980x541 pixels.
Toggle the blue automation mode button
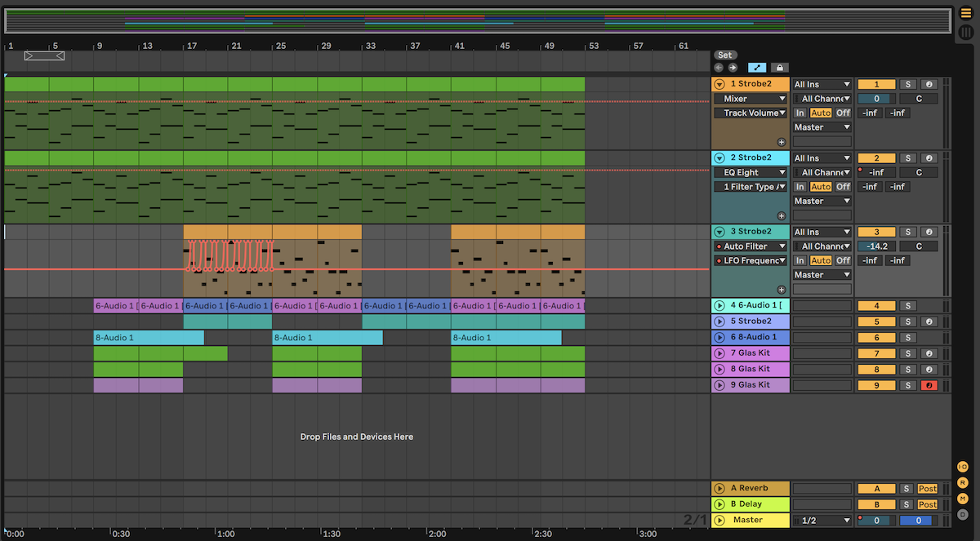point(757,68)
